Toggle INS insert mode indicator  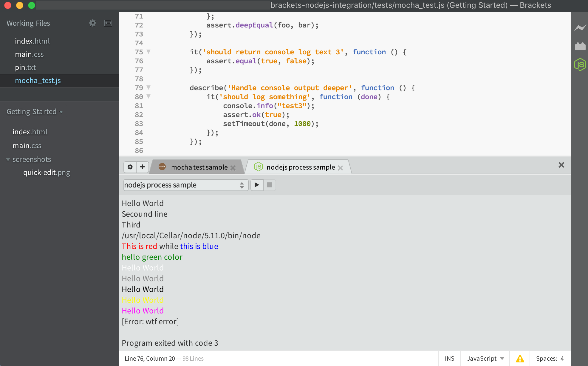(x=449, y=359)
